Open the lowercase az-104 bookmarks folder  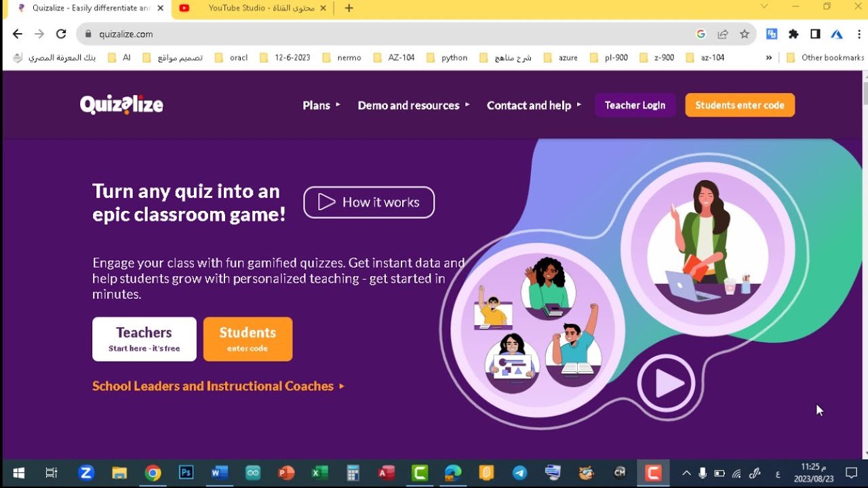(x=705, y=58)
